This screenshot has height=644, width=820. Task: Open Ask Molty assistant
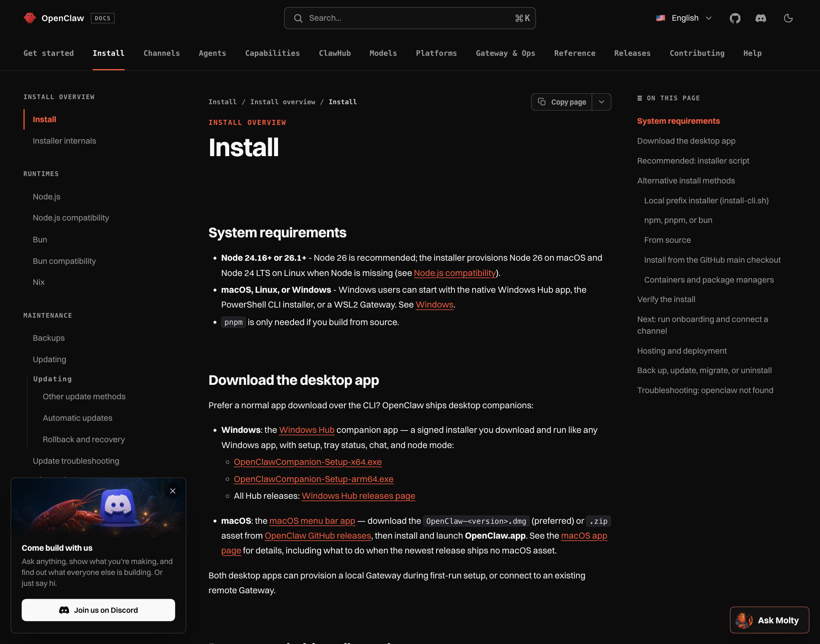(769, 620)
